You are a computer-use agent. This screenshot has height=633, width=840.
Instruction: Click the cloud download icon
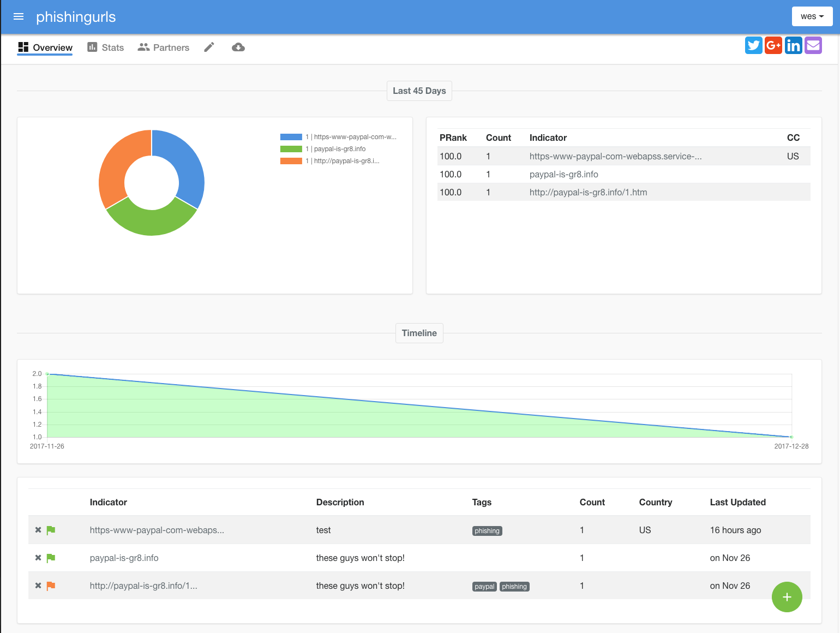(x=238, y=47)
